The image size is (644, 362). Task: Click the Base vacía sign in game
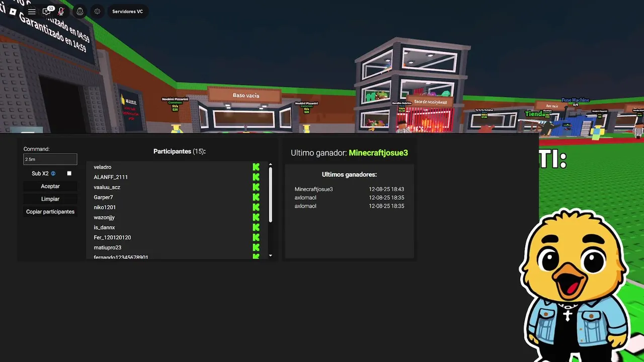pyautogui.click(x=246, y=95)
